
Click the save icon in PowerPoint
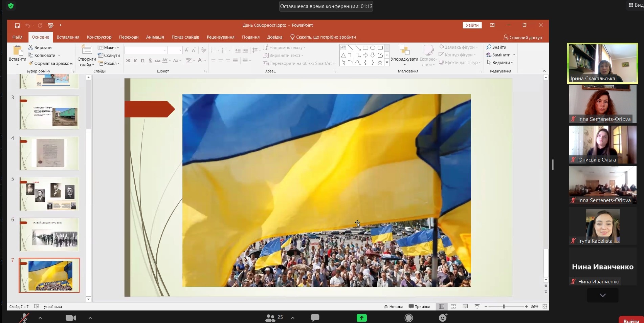pyautogui.click(x=17, y=25)
